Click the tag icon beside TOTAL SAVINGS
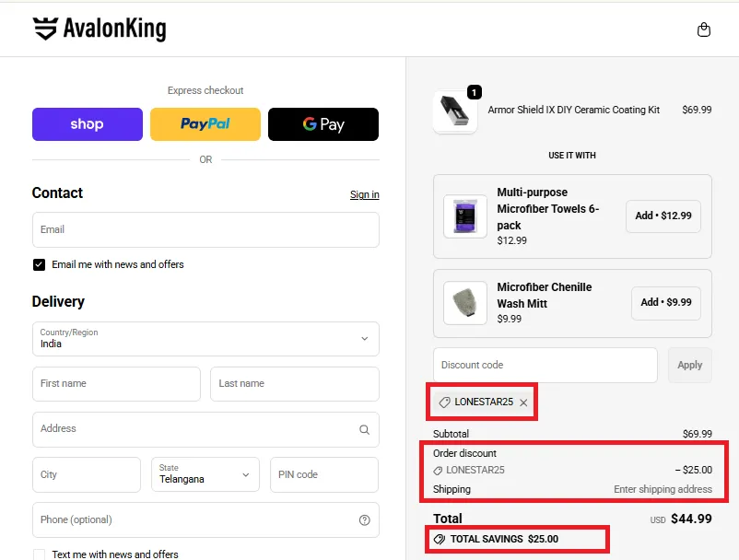This screenshot has width=739, height=560. click(441, 539)
